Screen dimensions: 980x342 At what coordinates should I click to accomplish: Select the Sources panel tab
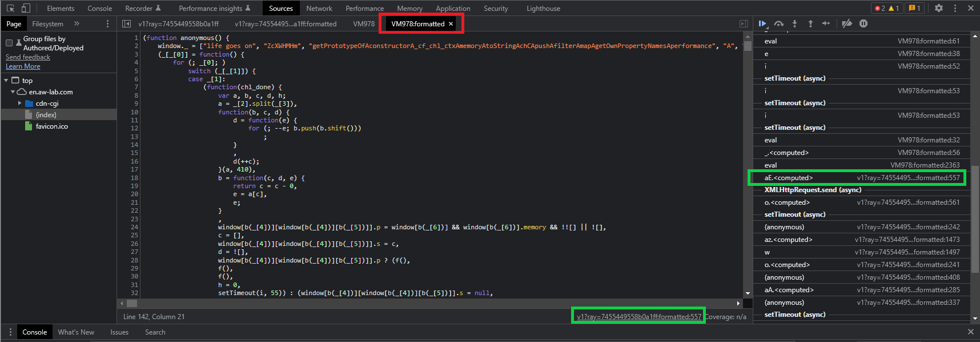(281, 9)
